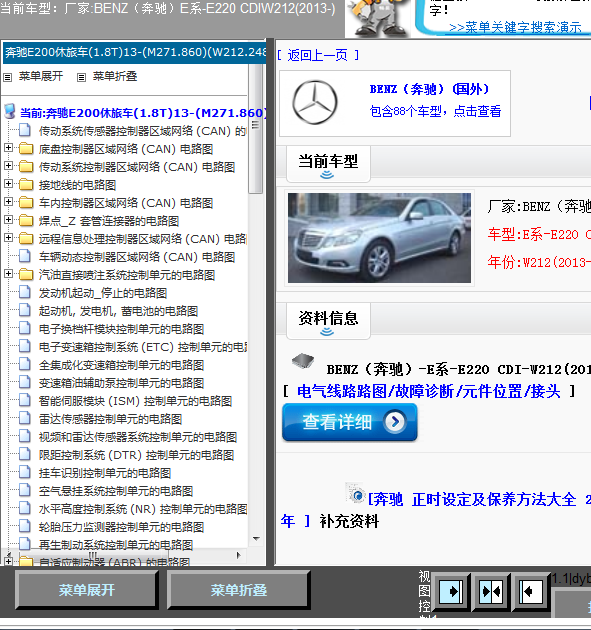Select 空气悬挂系统控制单元的电路图 tree item
Screen dimensions: 591x630
tap(116, 491)
